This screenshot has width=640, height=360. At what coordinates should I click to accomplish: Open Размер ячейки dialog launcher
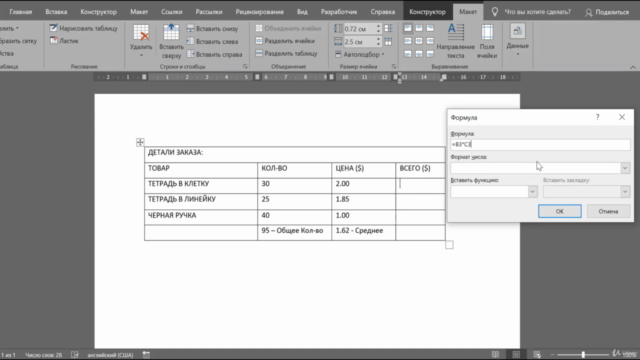394,67
